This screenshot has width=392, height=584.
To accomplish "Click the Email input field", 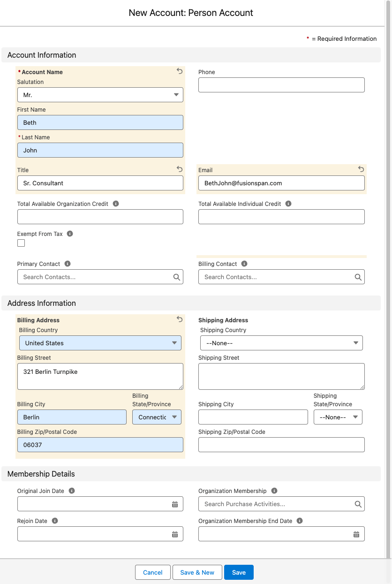I will click(x=281, y=183).
